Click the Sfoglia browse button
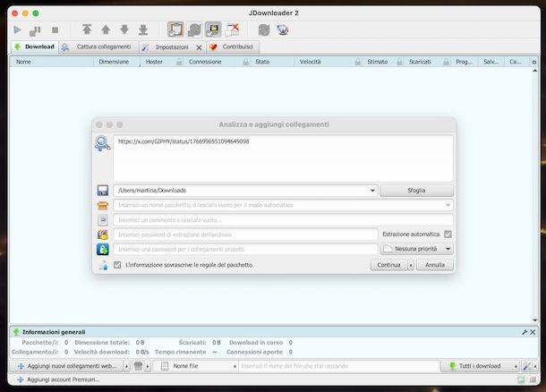Viewport: 546px width, 392px height. coord(416,191)
